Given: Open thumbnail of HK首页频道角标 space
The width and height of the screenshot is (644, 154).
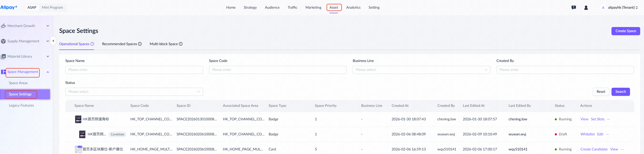Looking at the screenshot, I should [78, 119].
